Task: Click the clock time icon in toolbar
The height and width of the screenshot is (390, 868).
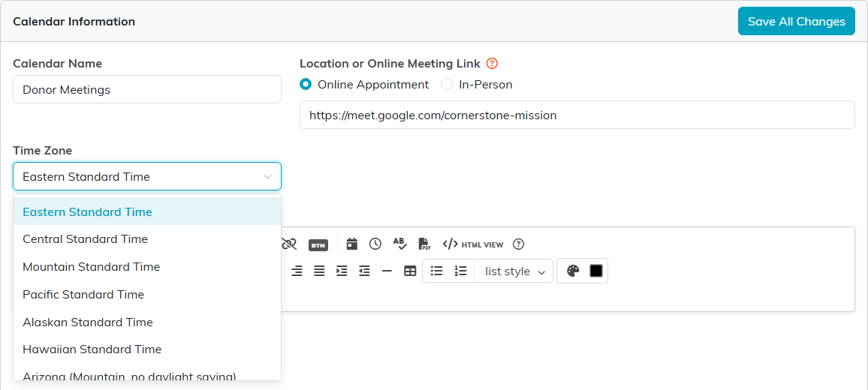Action: point(375,244)
